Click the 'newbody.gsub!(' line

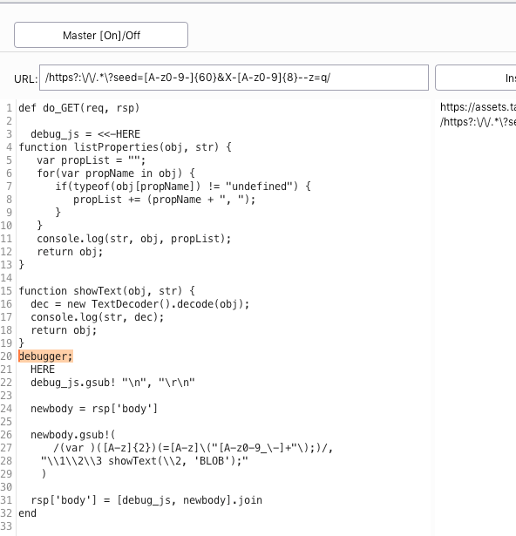coord(73,435)
